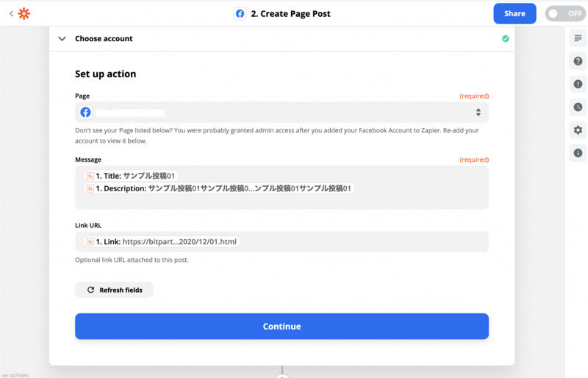Image resolution: width=588 pixels, height=378 pixels.
Task: Click the Share button
Action: 514,13
